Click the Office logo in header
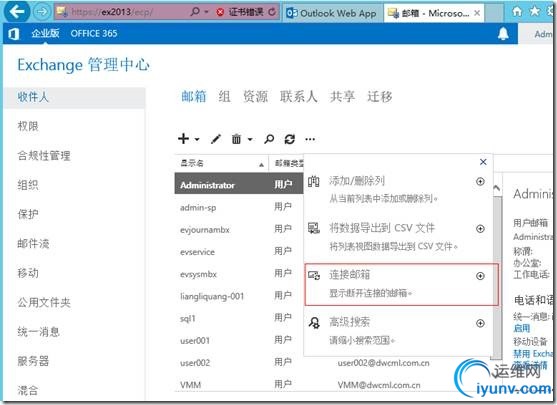557x405 pixels. point(13,34)
